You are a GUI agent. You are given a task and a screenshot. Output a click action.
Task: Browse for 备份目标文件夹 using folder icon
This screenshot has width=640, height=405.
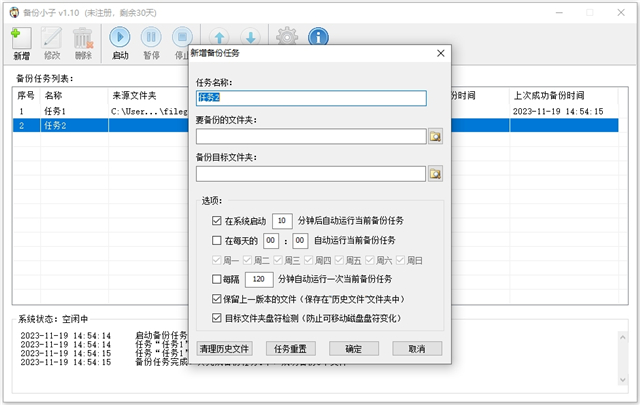[x=435, y=174]
